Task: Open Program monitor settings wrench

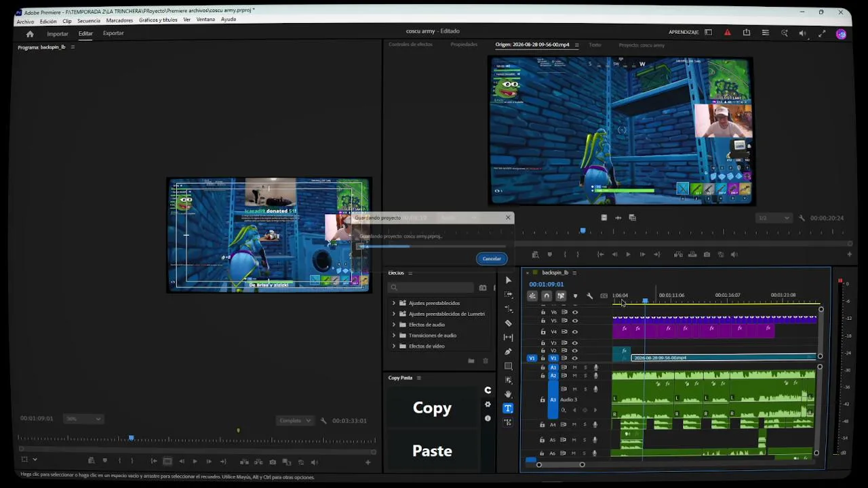Action: pos(323,421)
